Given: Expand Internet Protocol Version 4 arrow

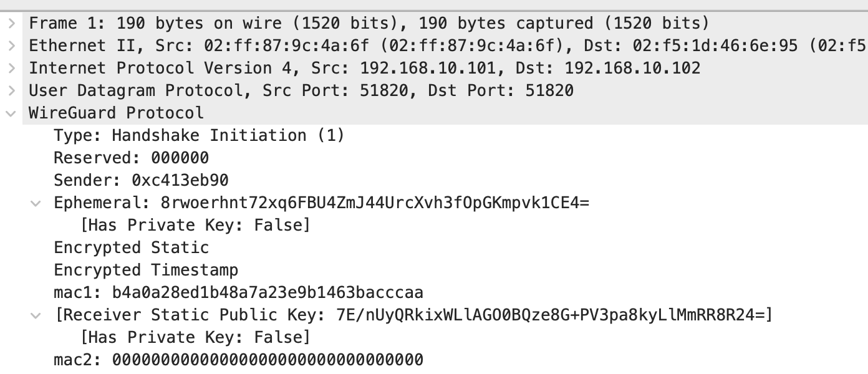Looking at the screenshot, I should click(11, 69).
